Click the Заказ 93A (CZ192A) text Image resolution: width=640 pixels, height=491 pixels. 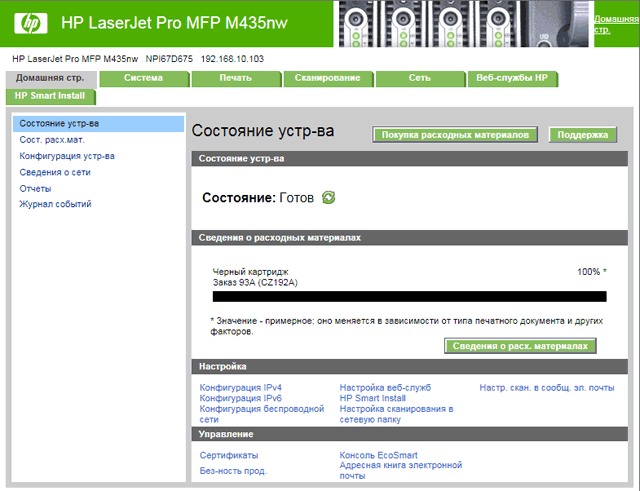point(255,283)
